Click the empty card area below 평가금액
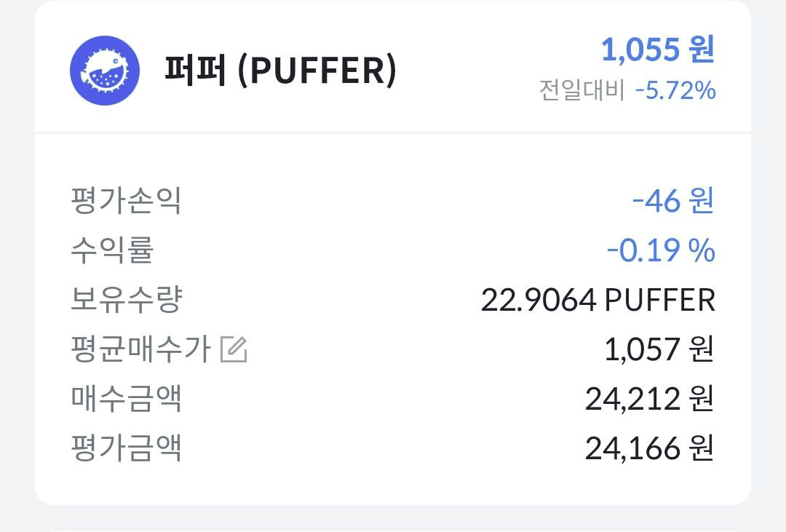The height and width of the screenshot is (532, 786). 393,484
